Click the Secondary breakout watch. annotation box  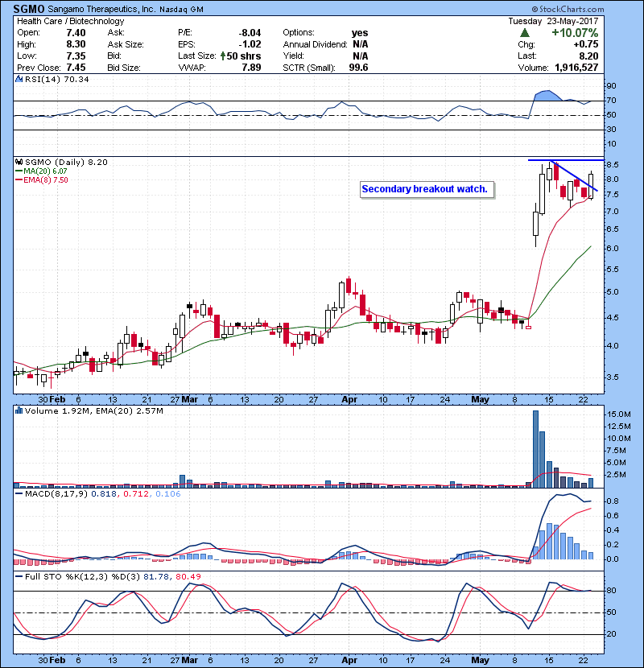coord(427,190)
